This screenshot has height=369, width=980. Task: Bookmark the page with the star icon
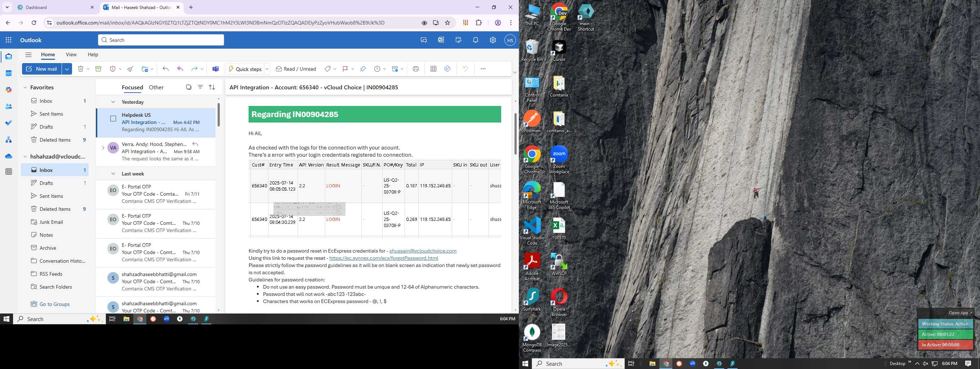click(447, 23)
